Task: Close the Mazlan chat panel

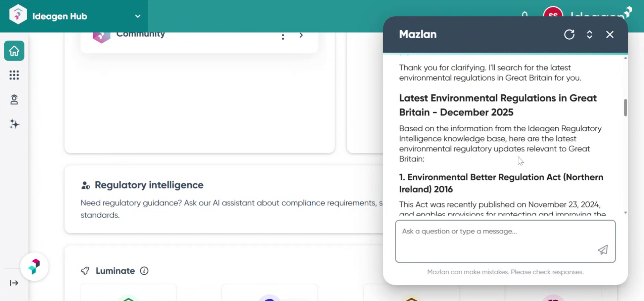Action: tap(610, 34)
